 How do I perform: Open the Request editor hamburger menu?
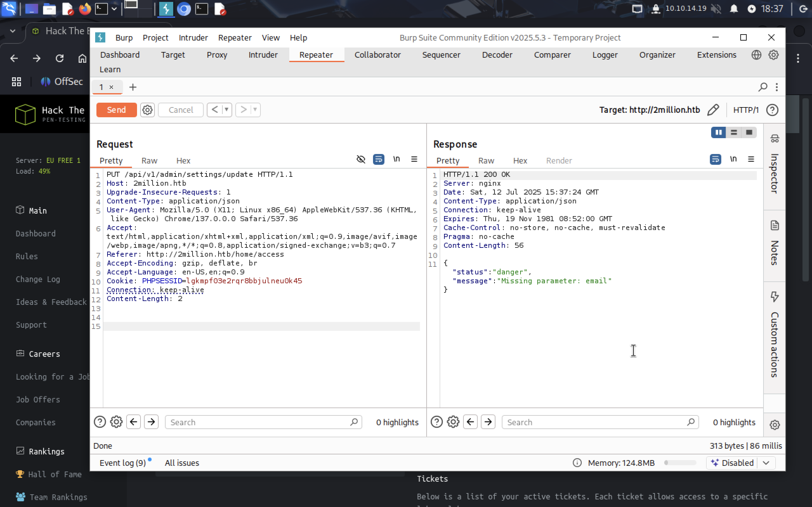(414, 159)
